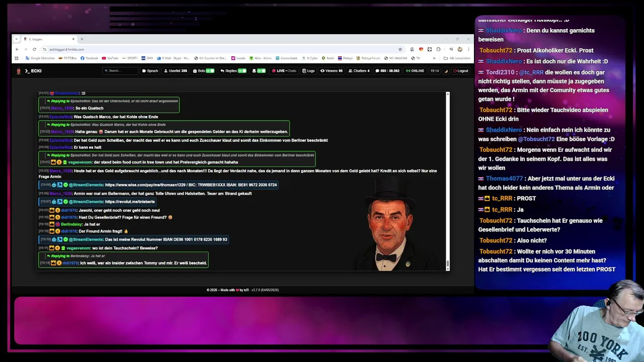The width and height of the screenshot is (644, 362).
Task: Reload the page with the browser refresh icon
Action: 34,49
